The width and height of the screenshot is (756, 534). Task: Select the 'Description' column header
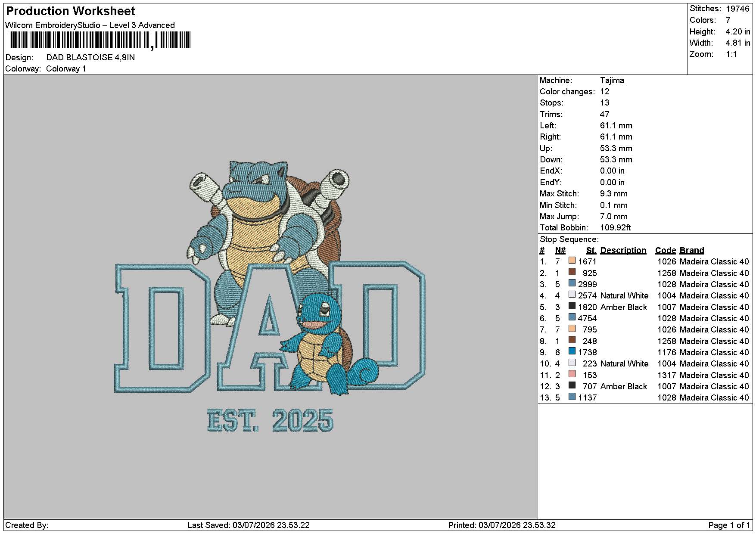tap(623, 251)
